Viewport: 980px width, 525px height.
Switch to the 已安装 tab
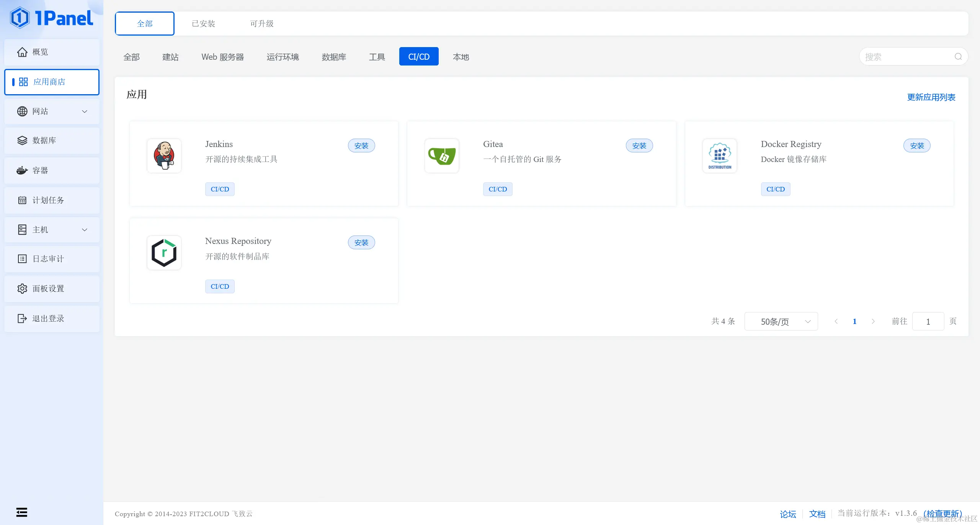[x=203, y=24]
